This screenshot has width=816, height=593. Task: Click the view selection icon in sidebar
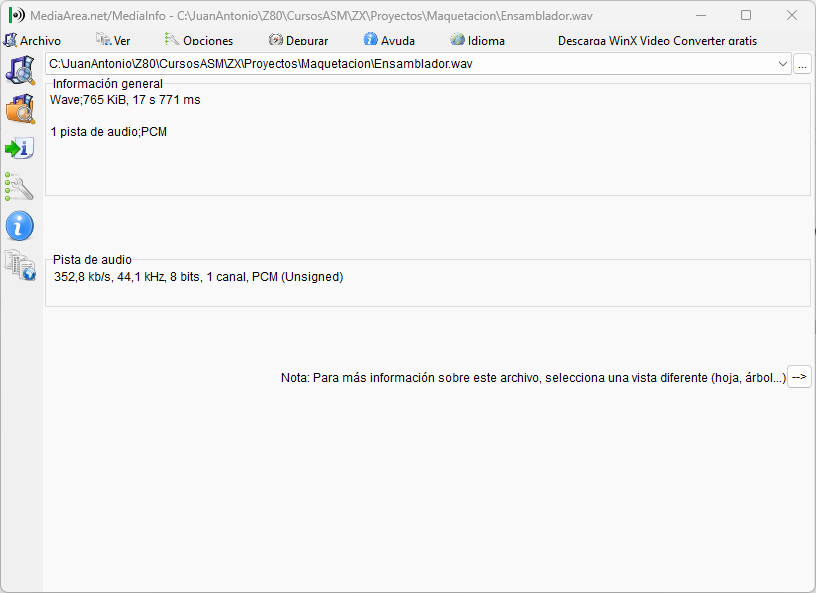20,265
